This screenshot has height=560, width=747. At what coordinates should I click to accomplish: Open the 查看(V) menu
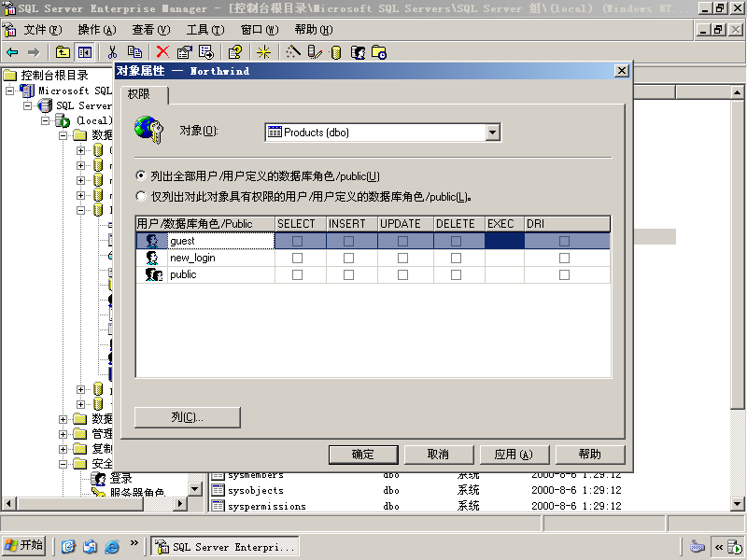[151, 30]
